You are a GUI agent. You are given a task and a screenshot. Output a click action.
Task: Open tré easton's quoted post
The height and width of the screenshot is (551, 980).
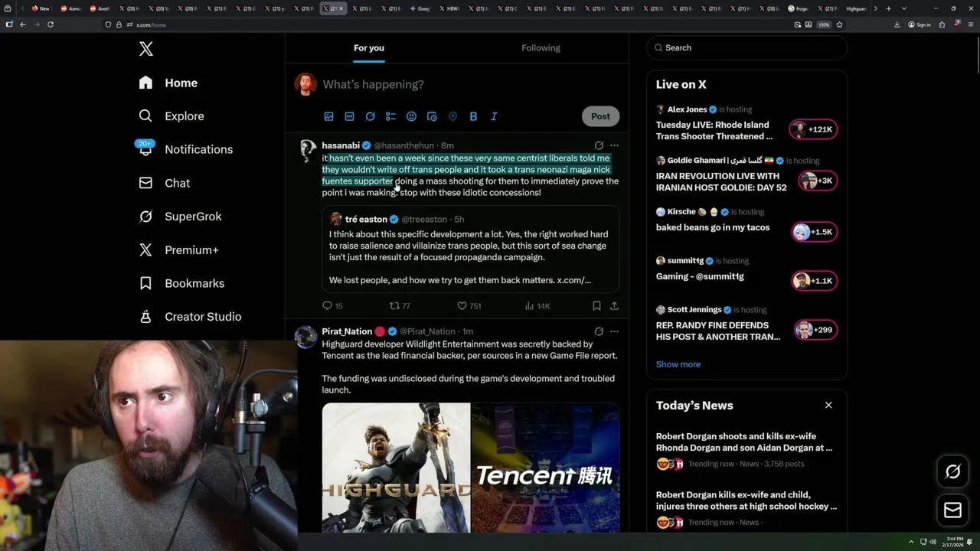[x=470, y=249]
